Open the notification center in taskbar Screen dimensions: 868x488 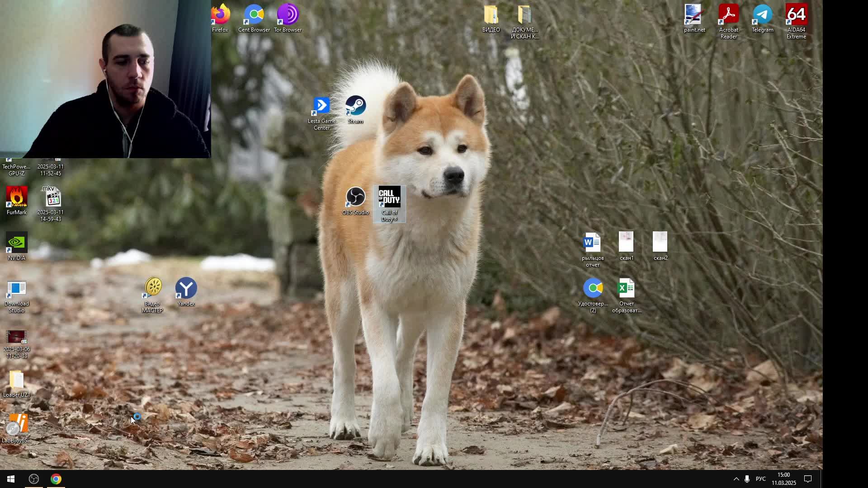tap(808, 479)
